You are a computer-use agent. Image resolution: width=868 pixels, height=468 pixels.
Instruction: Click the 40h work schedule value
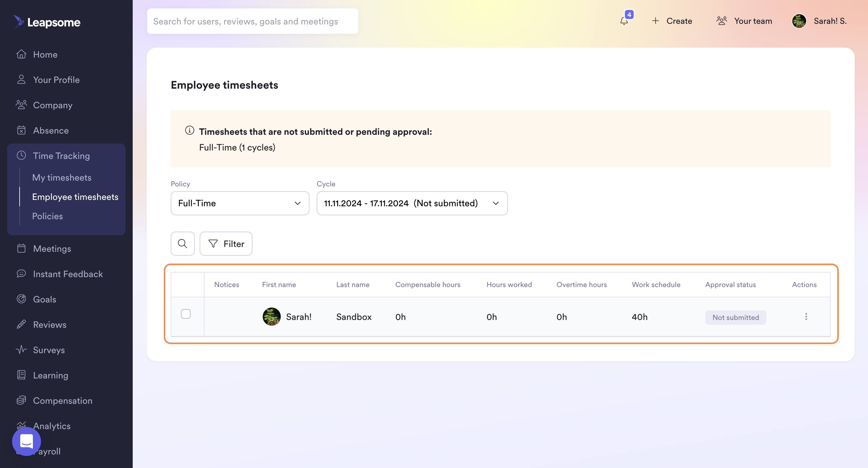tap(640, 317)
